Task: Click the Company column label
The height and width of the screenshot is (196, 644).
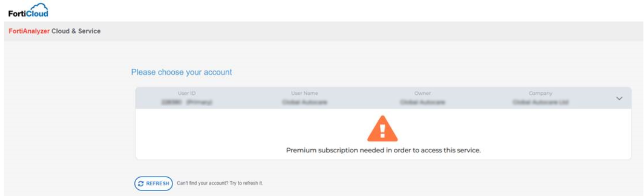Action: [540, 93]
